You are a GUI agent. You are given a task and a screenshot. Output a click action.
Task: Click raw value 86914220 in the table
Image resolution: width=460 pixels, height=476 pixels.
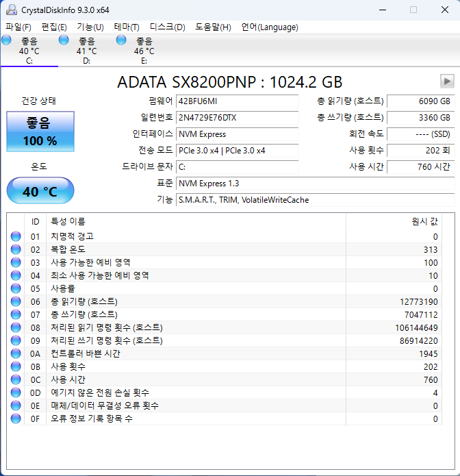click(x=419, y=341)
